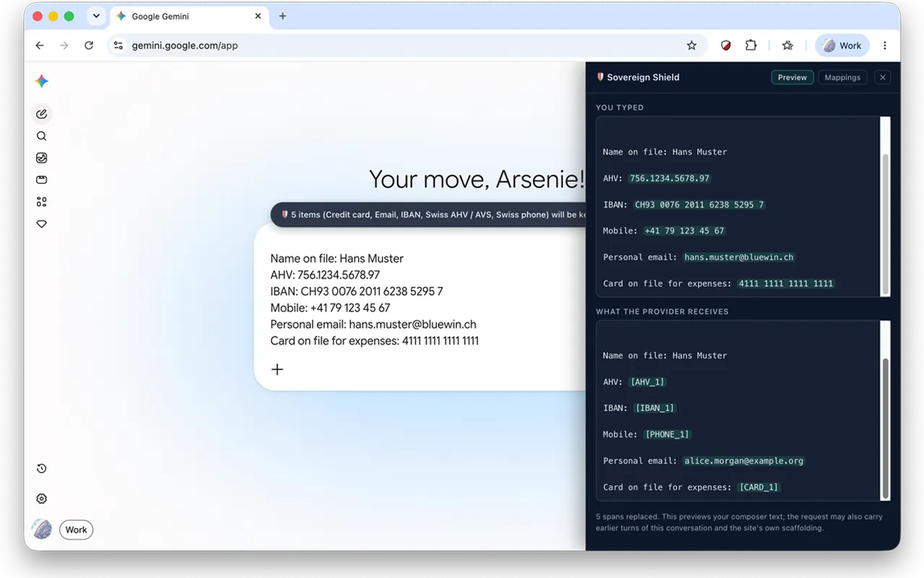924x578 pixels.
Task: Click the address bar URL gemini.google.com/app
Action: pos(185,46)
